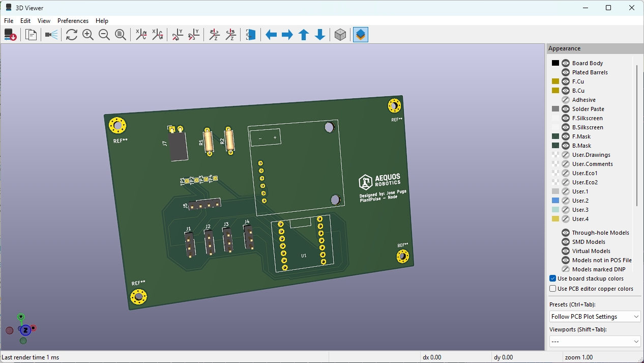Toggle orthographic projection cube icon
The height and width of the screenshot is (363, 644).
click(340, 35)
